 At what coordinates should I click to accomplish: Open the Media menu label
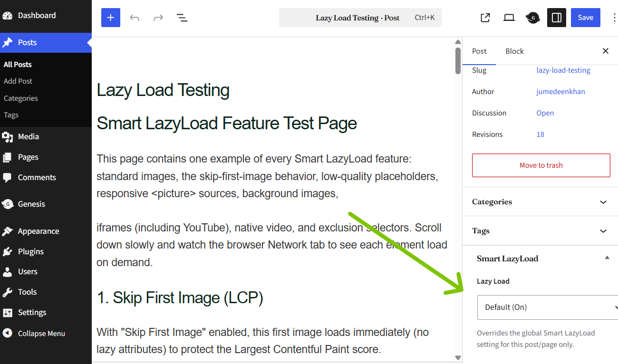coord(29,137)
